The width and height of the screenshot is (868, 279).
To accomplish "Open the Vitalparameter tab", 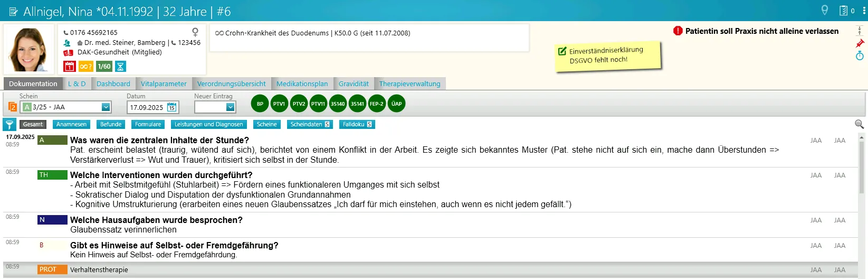I will (x=164, y=83).
